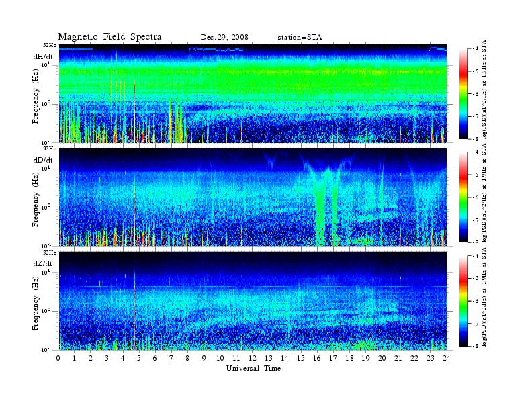
Task: Click hour 21 tick label on time axis
Action: (x=398, y=359)
